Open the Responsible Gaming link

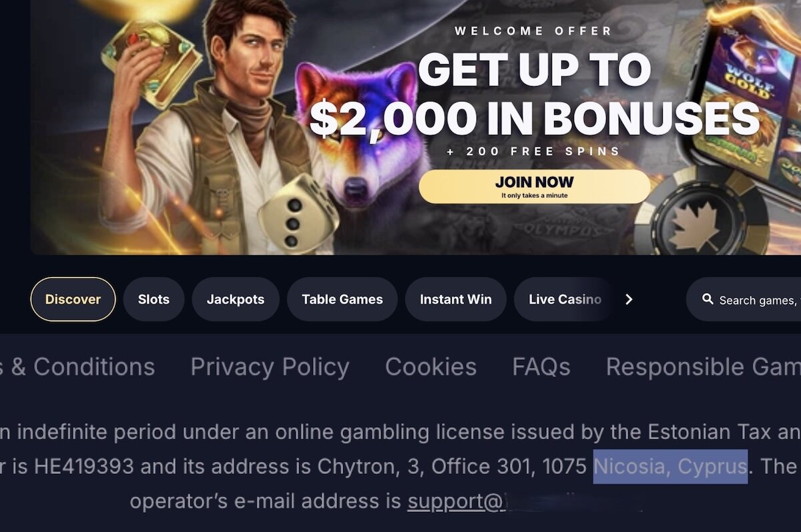[703, 366]
